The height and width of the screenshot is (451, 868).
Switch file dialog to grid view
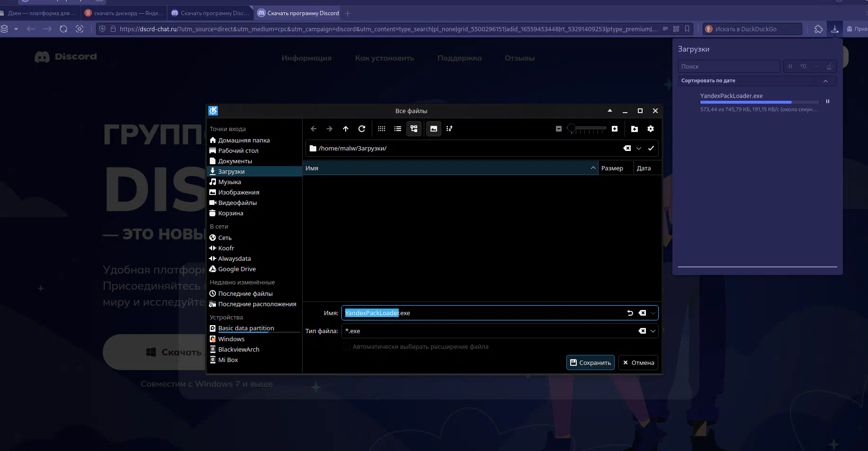pyautogui.click(x=382, y=129)
